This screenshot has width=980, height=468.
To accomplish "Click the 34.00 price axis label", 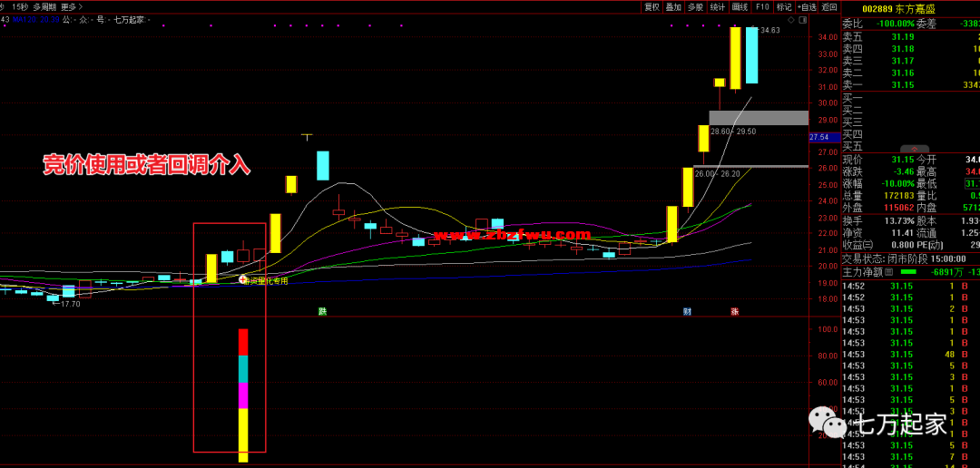I will click(828, 37).
